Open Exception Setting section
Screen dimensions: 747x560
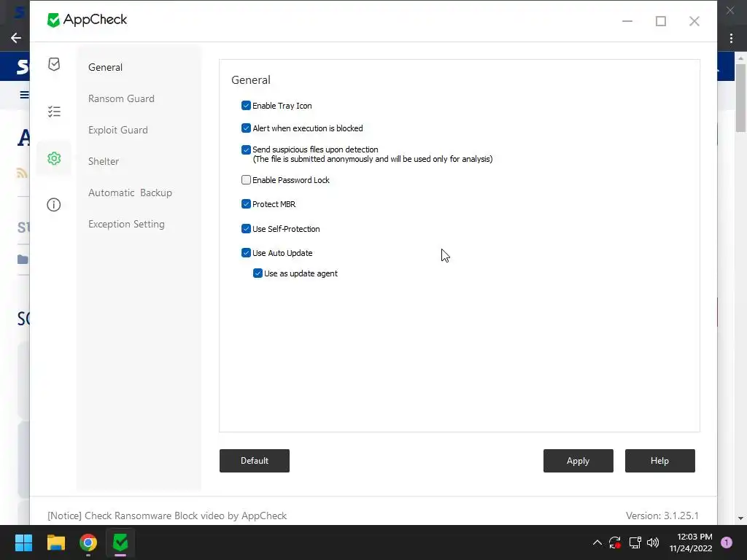[x=126, y=225]
